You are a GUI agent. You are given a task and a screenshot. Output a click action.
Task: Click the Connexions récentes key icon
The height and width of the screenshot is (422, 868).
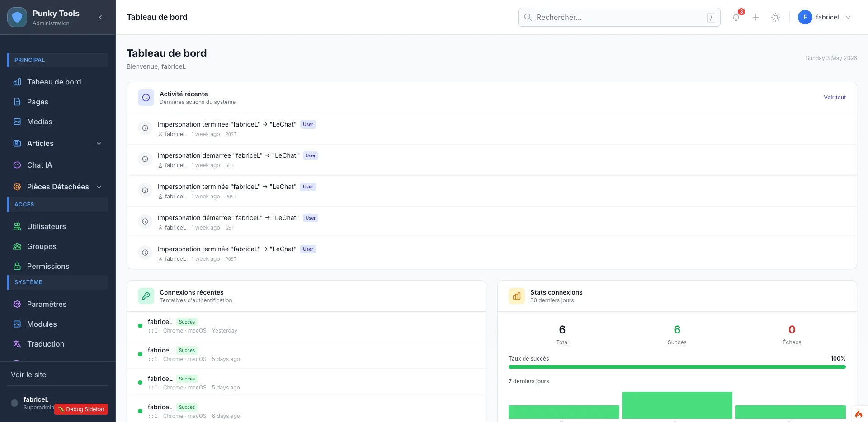click(146, 296)
